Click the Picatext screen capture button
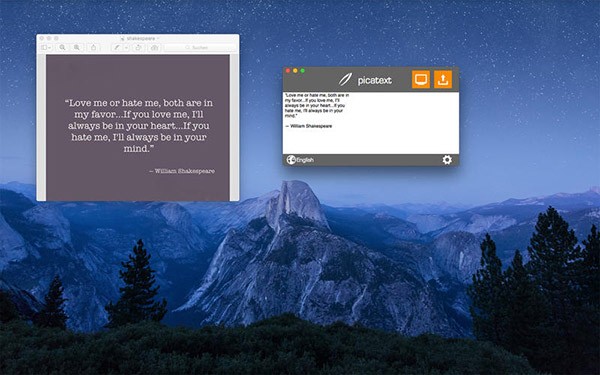Screen dimensions: 600x375 (x=421, y=79)
